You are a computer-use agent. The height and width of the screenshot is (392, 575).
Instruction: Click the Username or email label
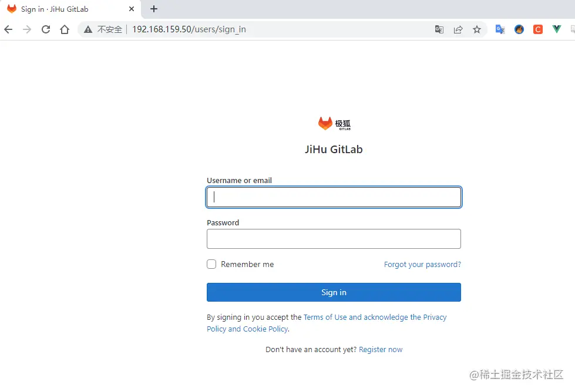[x=239, y=180]
